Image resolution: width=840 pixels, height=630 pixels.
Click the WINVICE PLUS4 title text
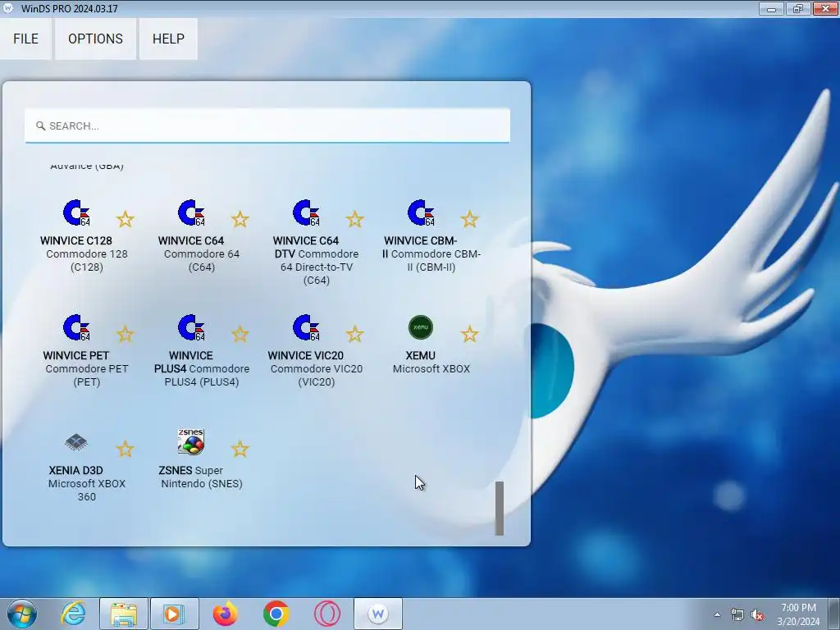click(x=183, y=362)
